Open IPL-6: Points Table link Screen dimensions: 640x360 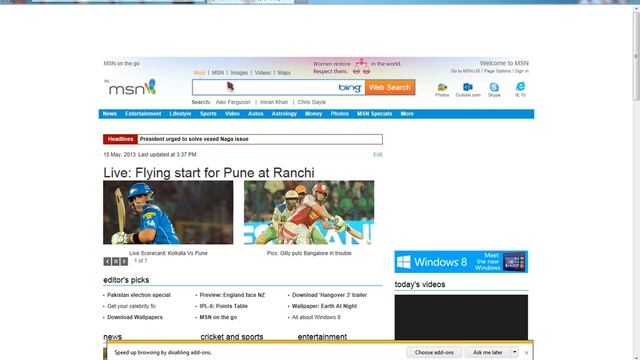[224, 306]
